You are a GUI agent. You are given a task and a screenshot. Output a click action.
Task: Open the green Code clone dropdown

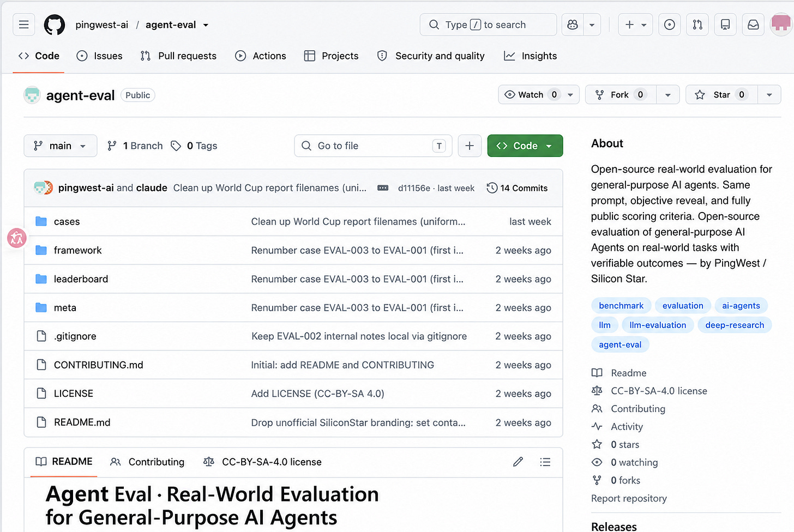525,146
